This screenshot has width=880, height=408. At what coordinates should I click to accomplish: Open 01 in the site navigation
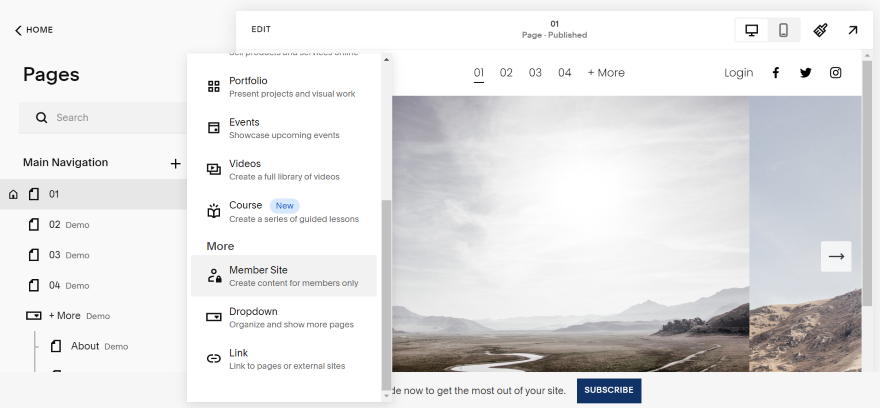click(x=479, y=72)
